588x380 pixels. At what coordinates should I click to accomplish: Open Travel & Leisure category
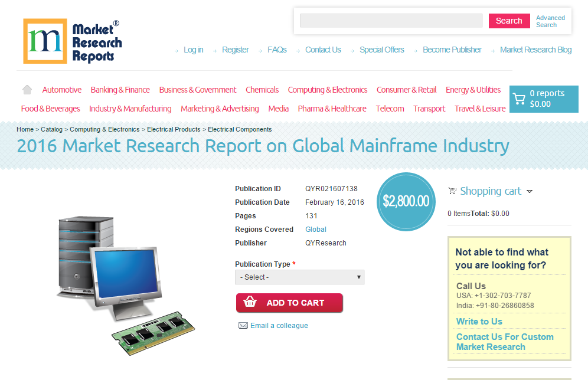pyautogui.click(x=480, y=109)
